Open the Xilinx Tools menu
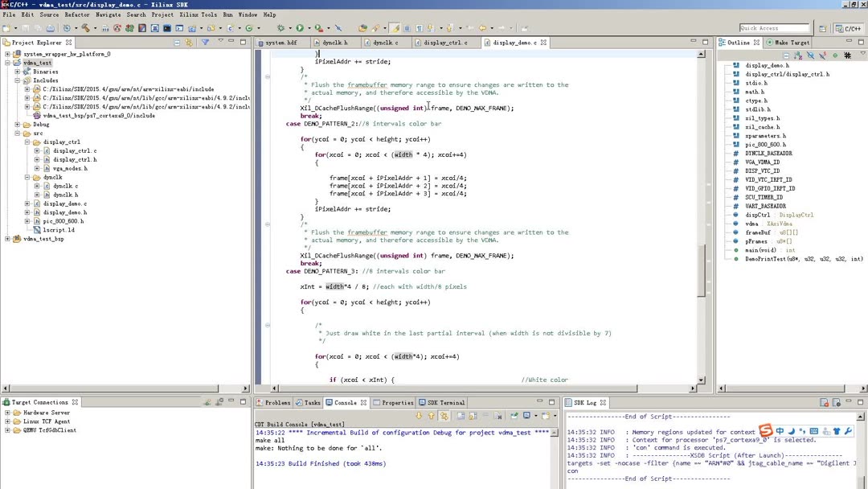 tap(198, 14)
